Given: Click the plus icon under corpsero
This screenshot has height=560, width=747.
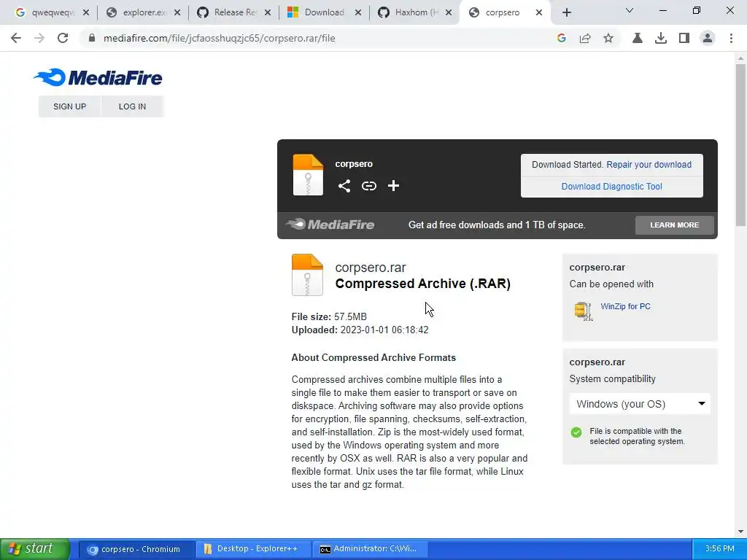Looking at the screenshot, I should tap(393, 186).
